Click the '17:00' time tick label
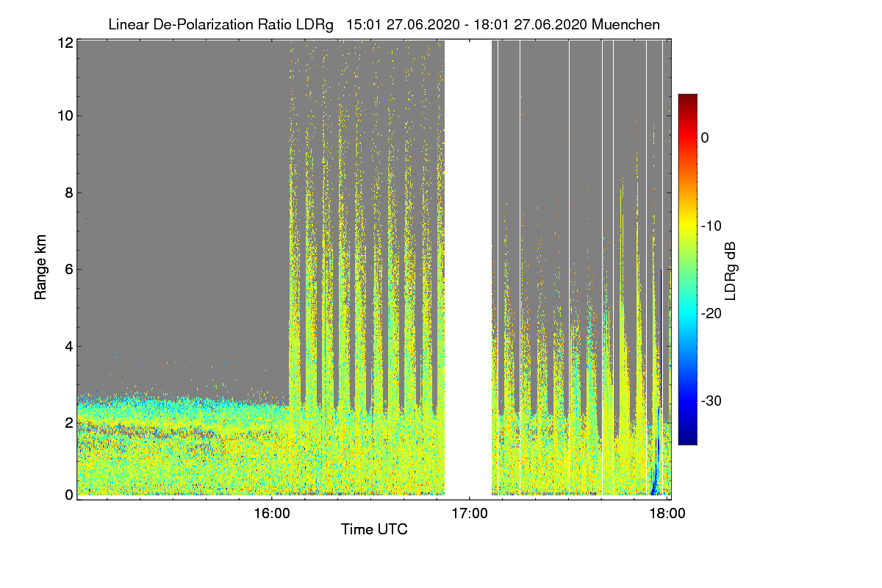Image resolution: width=882 pixels, height=588 pixels. point(470,512)
